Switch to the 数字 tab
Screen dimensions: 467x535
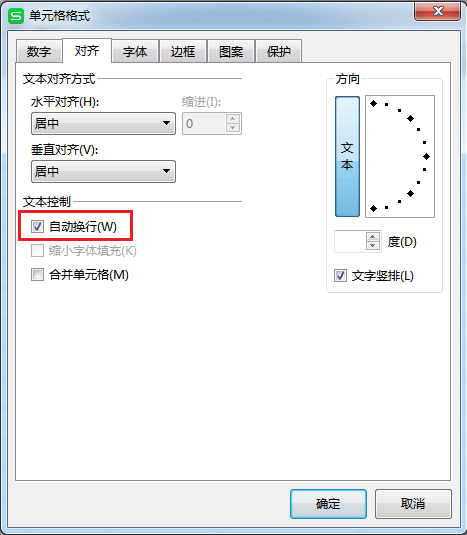point(39,51)
